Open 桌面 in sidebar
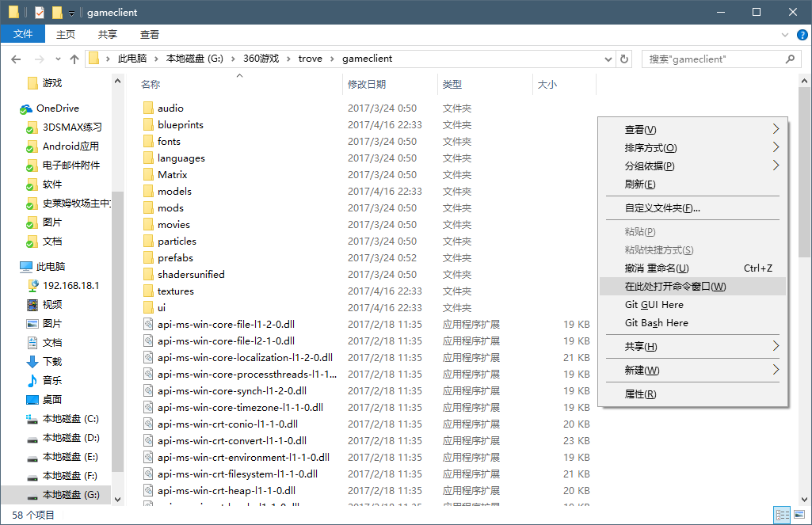This screenshot has width=812, height=525. (x=51, y=400)
